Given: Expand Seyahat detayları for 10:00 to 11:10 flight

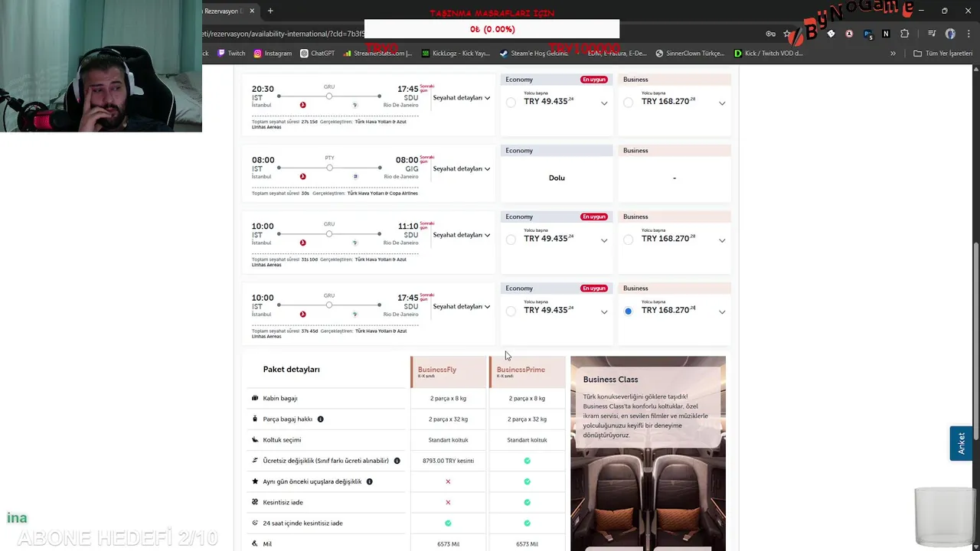Looking at the screenshot, I should click(462, 235).
